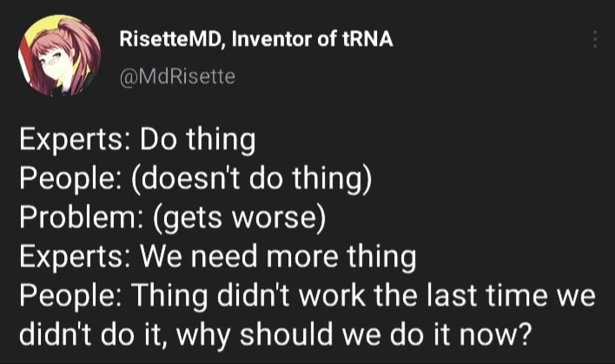
Task: Click the @MdRisette handle
Action: (x=176, y=77)
